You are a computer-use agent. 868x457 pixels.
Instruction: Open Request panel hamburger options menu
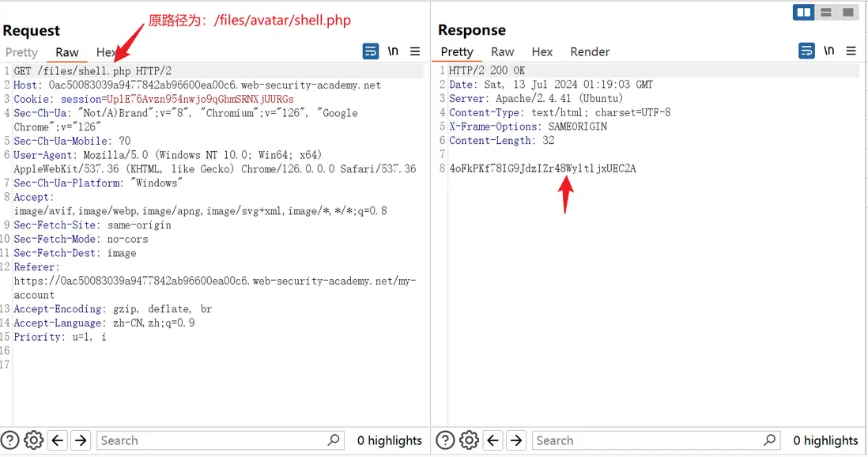(414, 51)
